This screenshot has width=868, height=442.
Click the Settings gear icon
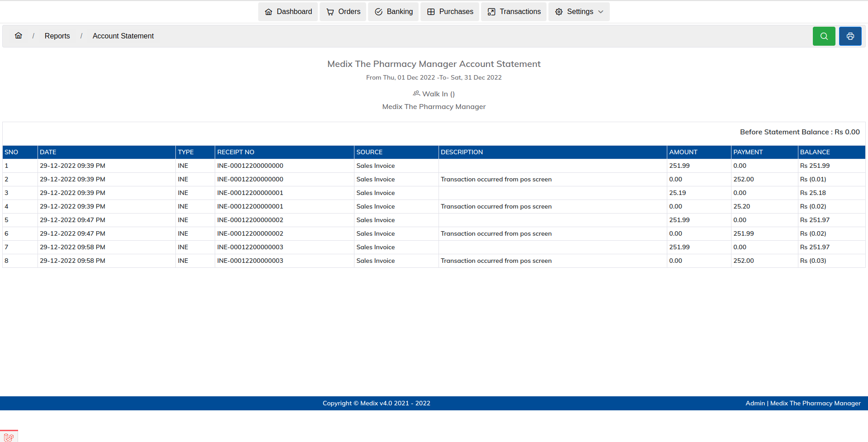point(559,12)
